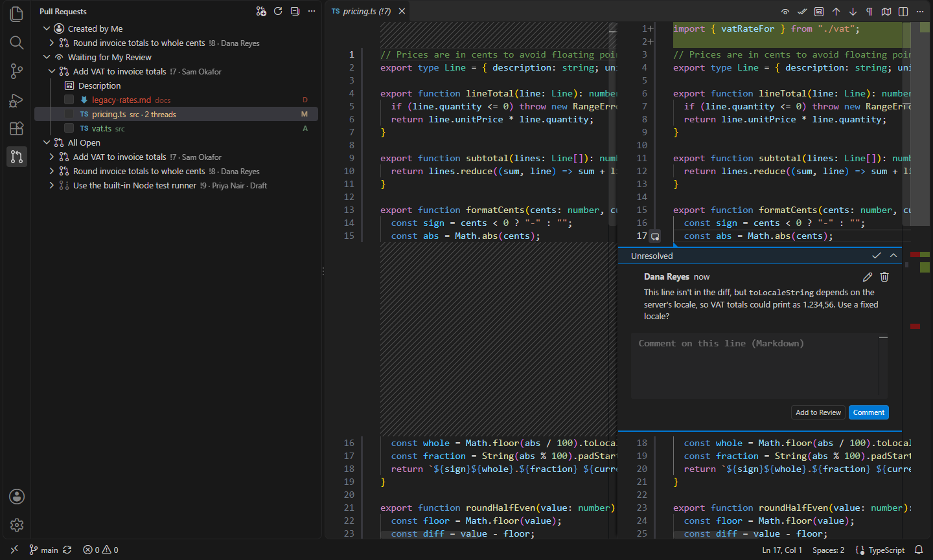Select the pricing.ts (!7) editor tab
Viewport: 933px width, 560px height.
click(367, 11)
